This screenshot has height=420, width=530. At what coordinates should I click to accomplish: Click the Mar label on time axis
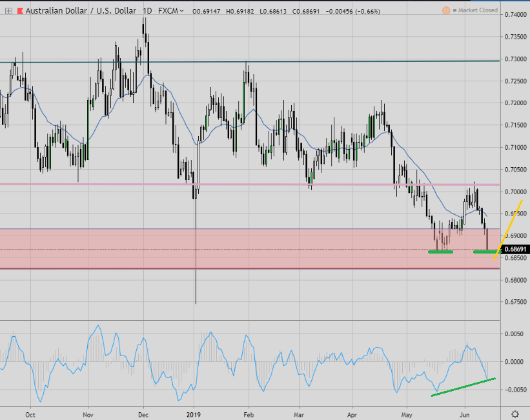(x=299, y=415)
